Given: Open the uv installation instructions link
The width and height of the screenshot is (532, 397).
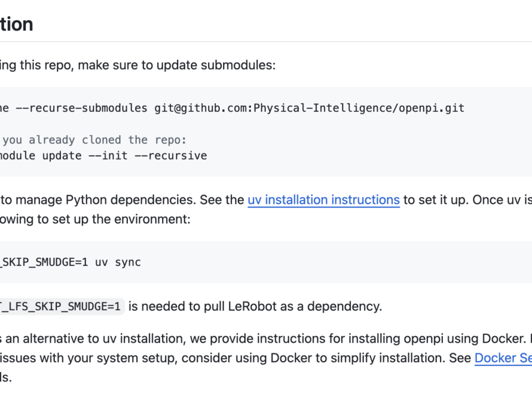Looking at the screenshot, I should click(x=323, y=200).
